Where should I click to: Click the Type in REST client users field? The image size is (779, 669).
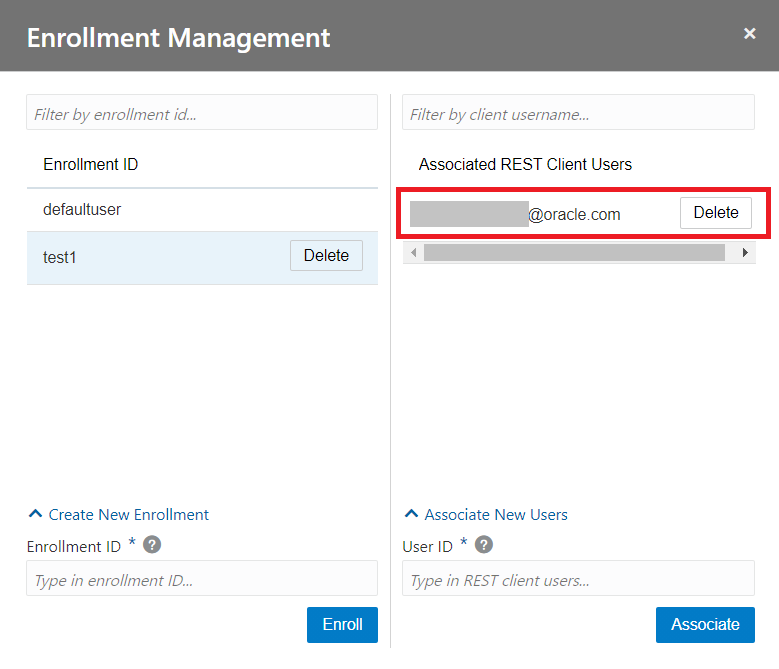(x=577, y=580)
